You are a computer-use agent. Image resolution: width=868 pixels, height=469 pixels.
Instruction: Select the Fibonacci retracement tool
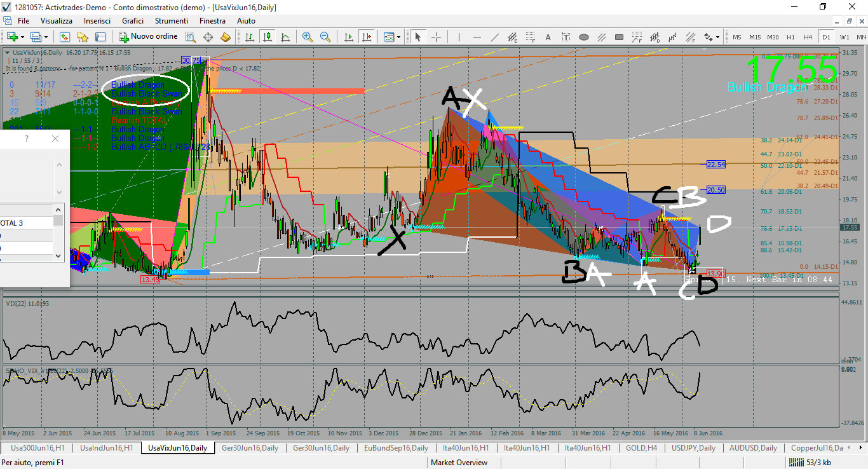point(530,37)
